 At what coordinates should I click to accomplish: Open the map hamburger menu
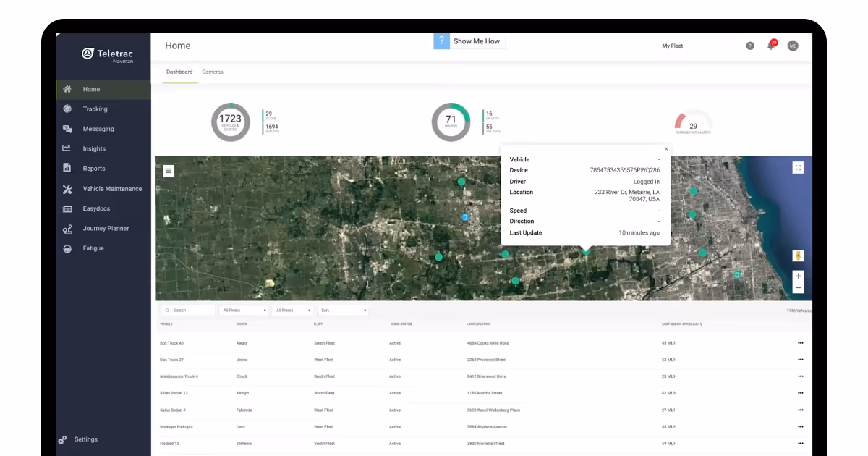point(169,171)
